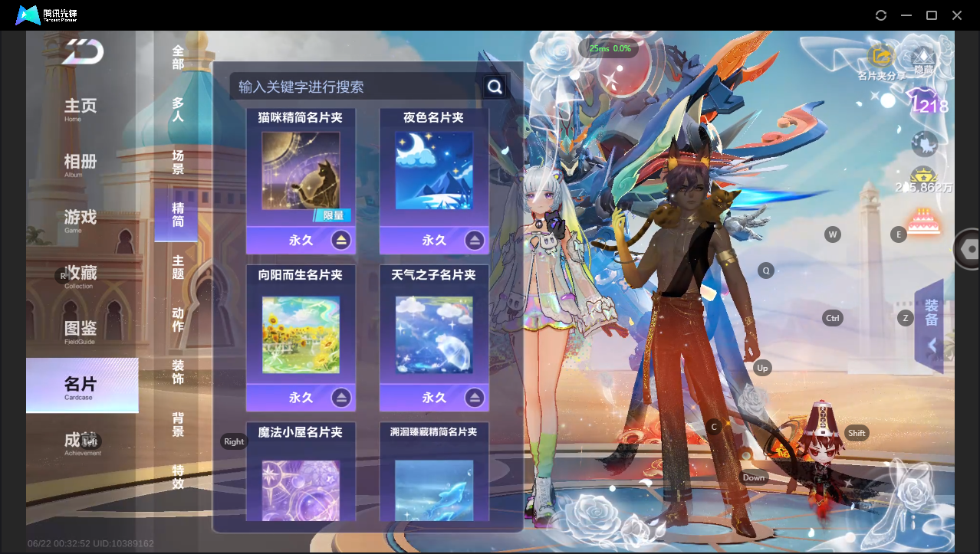Click the Shift key overlay
Viewport: 980px width, 554px height.
(857, 433)
